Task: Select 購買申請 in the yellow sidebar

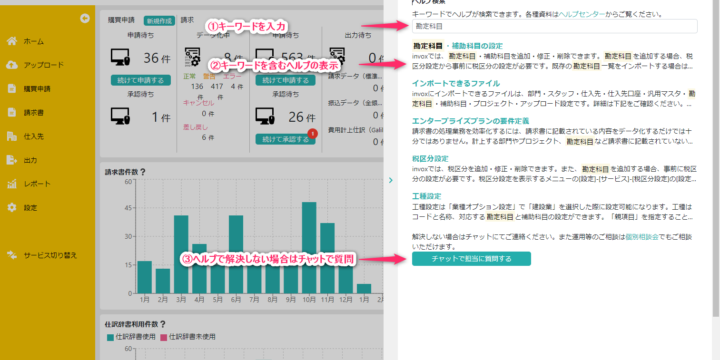Action: point(37,89)
